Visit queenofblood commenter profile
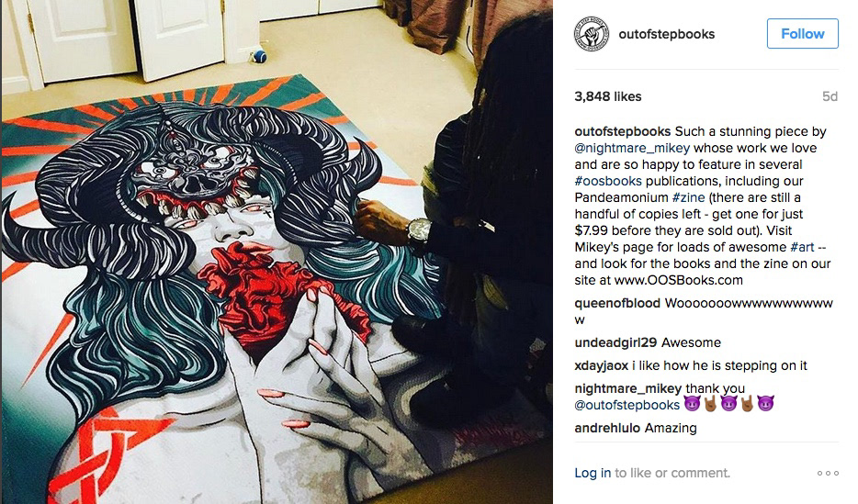858x504 pixels. 617,303
